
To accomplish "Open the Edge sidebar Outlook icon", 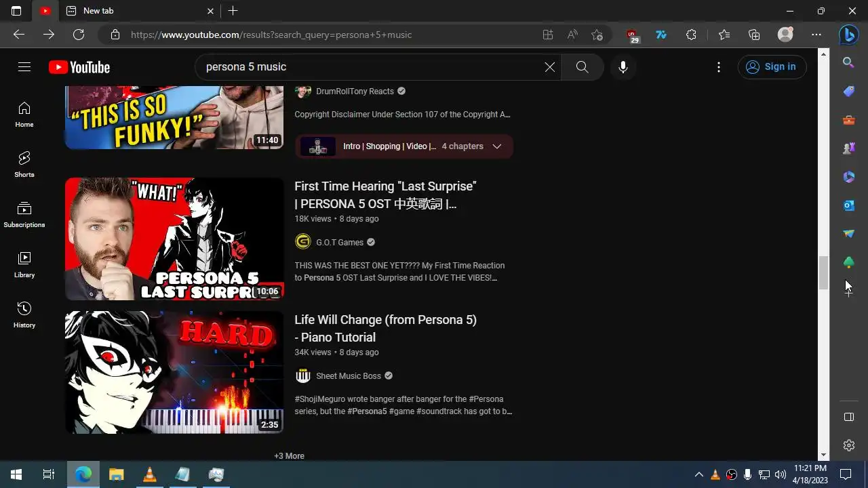I will (848, 205).
